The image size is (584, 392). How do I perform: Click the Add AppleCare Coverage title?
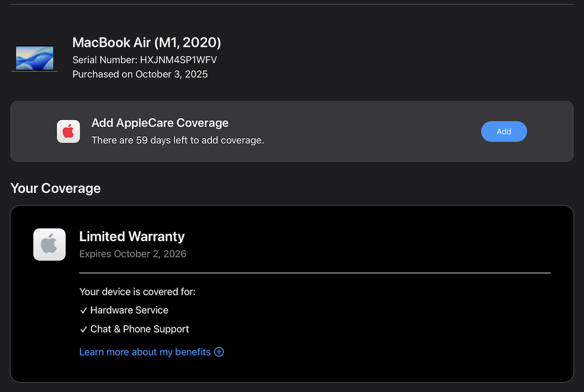click(160, 123)
